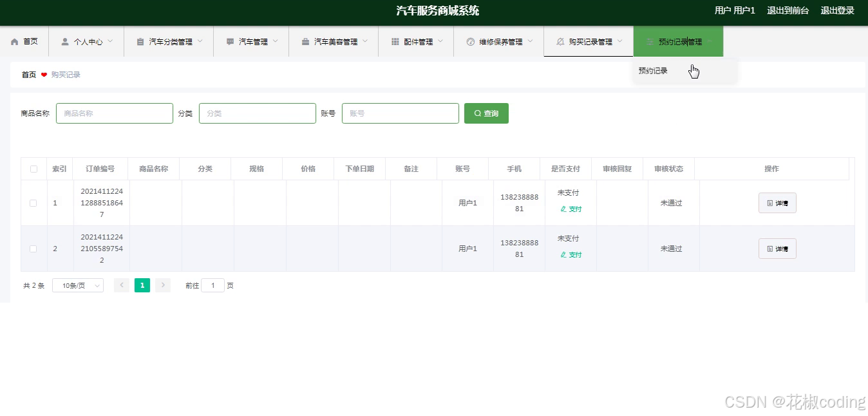
Task: Click the 首页 breadcrumb link
Action: point(29,75)
